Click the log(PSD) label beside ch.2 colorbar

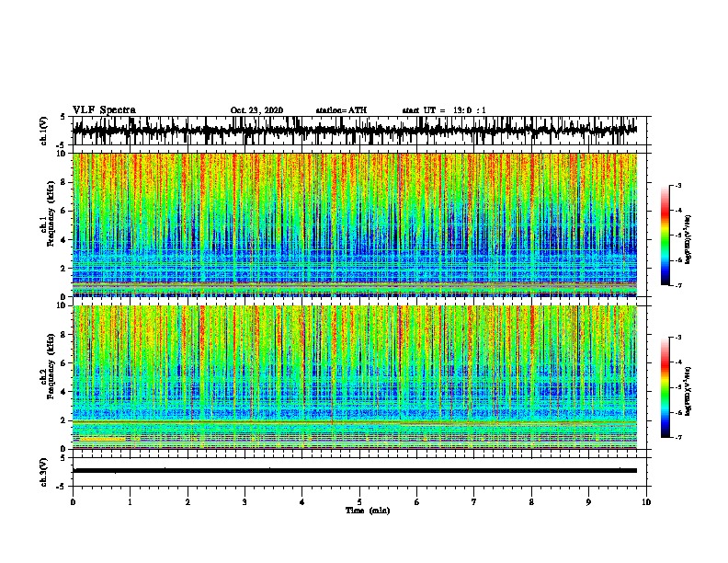[688, 391]
